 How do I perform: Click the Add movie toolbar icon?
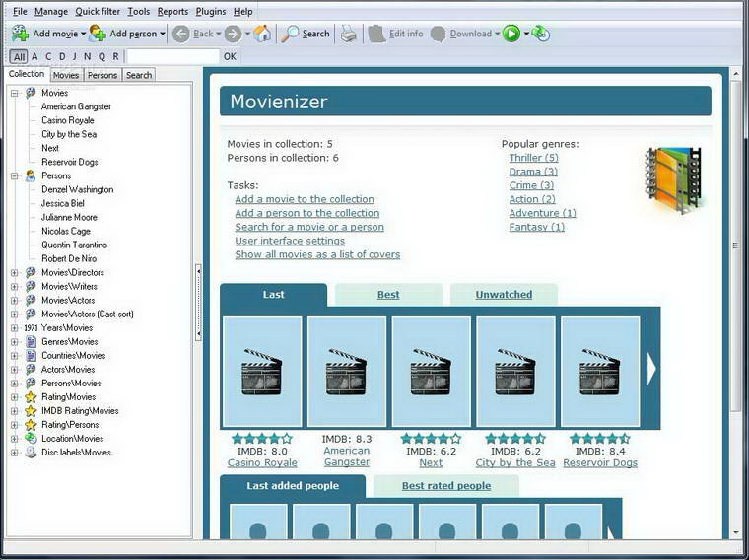click(20, 34)
